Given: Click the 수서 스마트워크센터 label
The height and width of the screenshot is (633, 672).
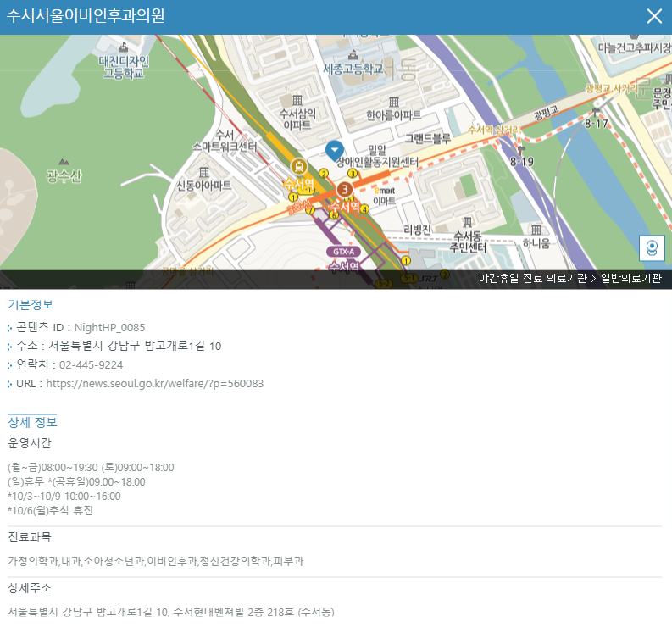Looking at the screenshot, I should point(225,141).
